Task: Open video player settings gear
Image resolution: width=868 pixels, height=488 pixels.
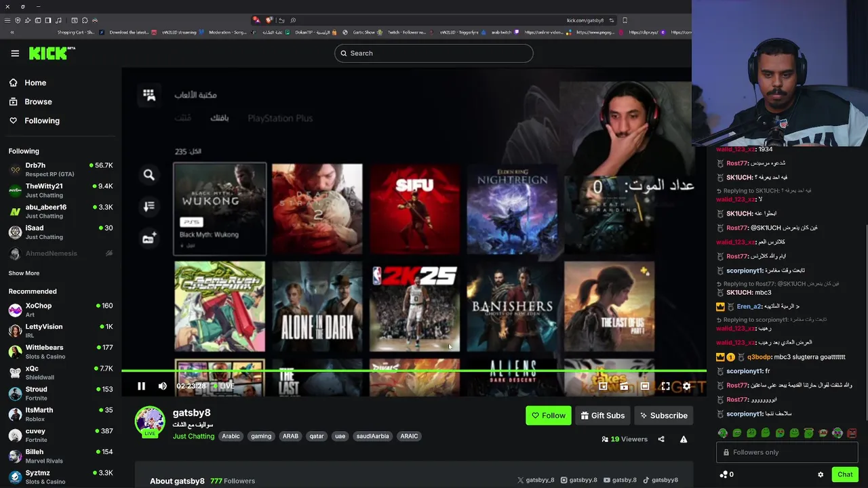Action: (686, 386)
